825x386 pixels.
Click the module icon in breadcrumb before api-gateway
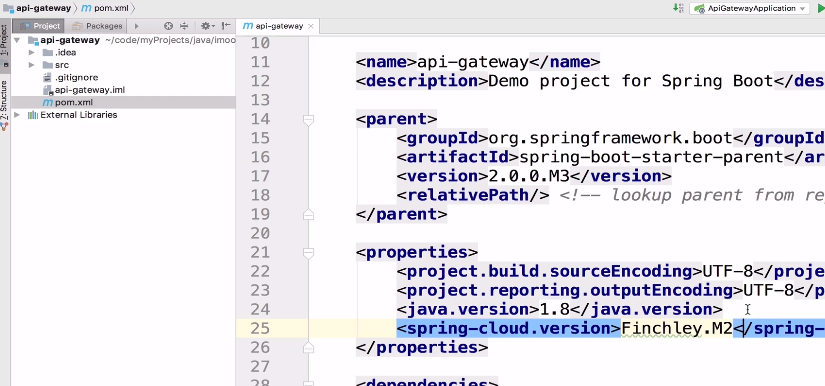click(8, 8)
